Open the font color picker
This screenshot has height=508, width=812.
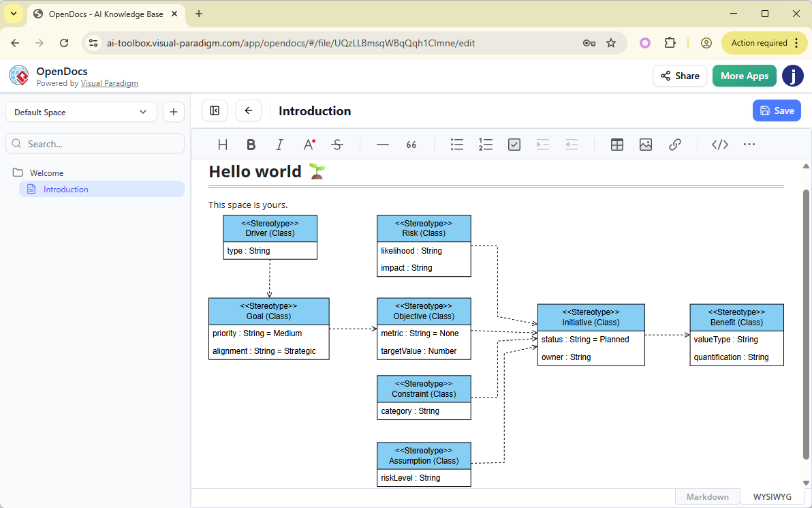(308, 144)
